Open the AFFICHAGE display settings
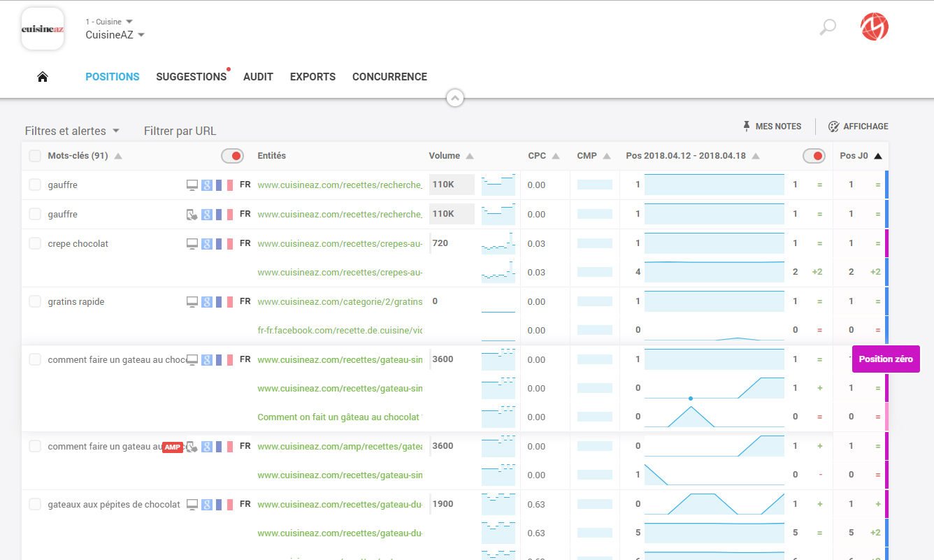Viewport: 934px width, 560px height. [858, 127]
